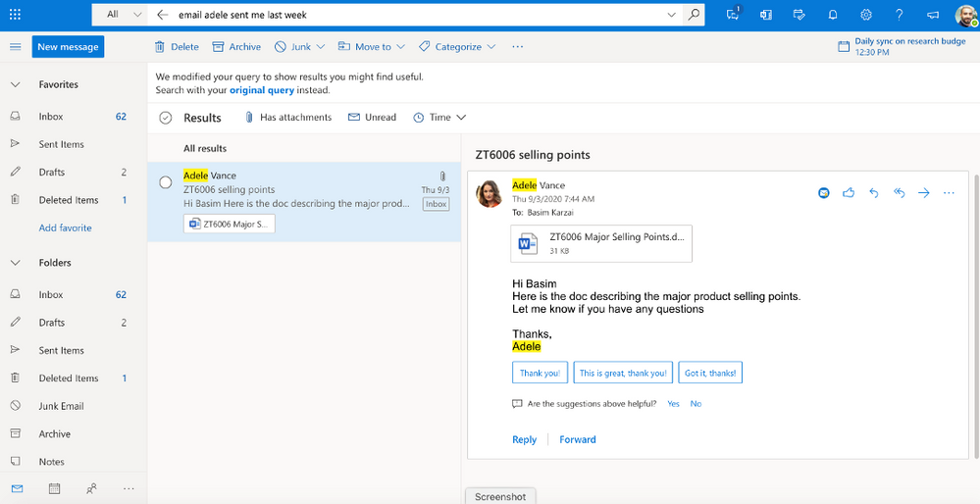Screen dimensions: 980x504
Task: Click the original query link
Action: click(262, 90)
